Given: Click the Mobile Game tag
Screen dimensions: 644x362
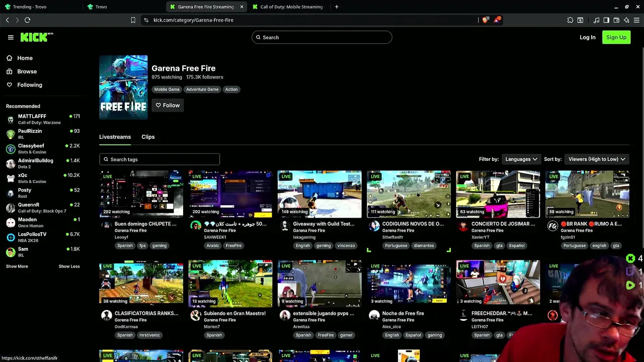Looking at the screenshot, I should 167,89.
